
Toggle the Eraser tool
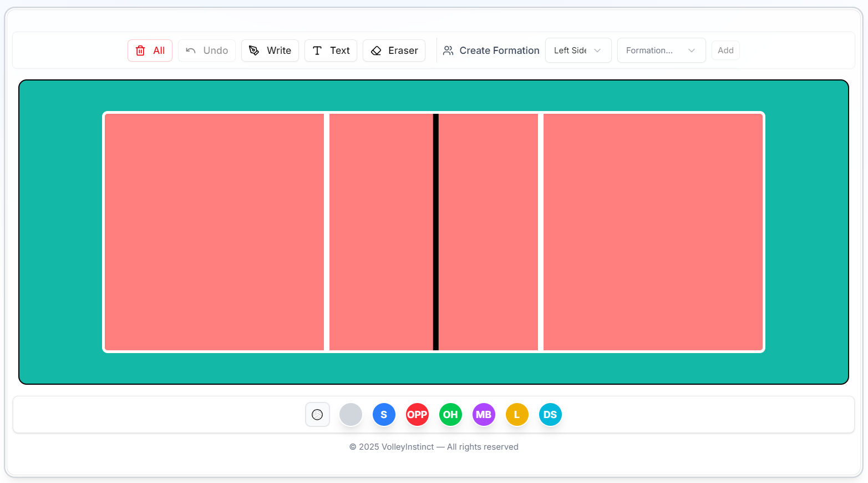[394, 51]
